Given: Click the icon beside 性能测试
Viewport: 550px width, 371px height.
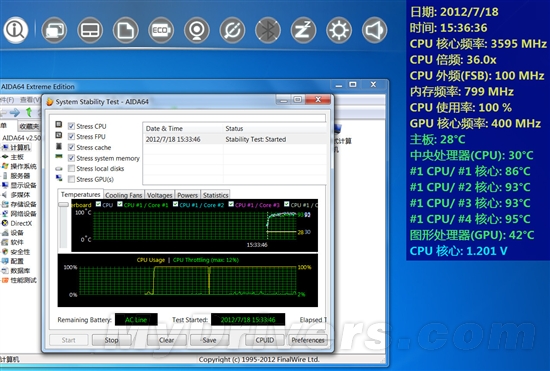Looking at the screenshot, I should 5,280.
